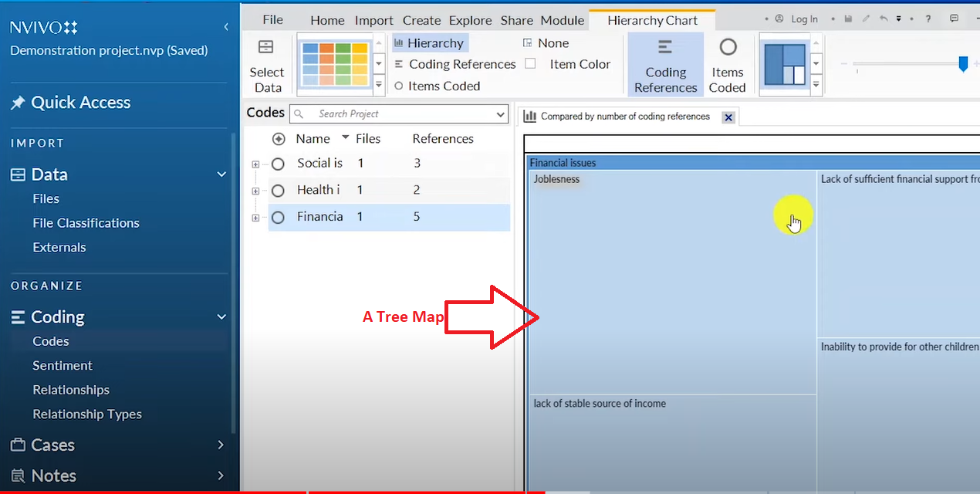Choose color by Coding References

[455, 65]
